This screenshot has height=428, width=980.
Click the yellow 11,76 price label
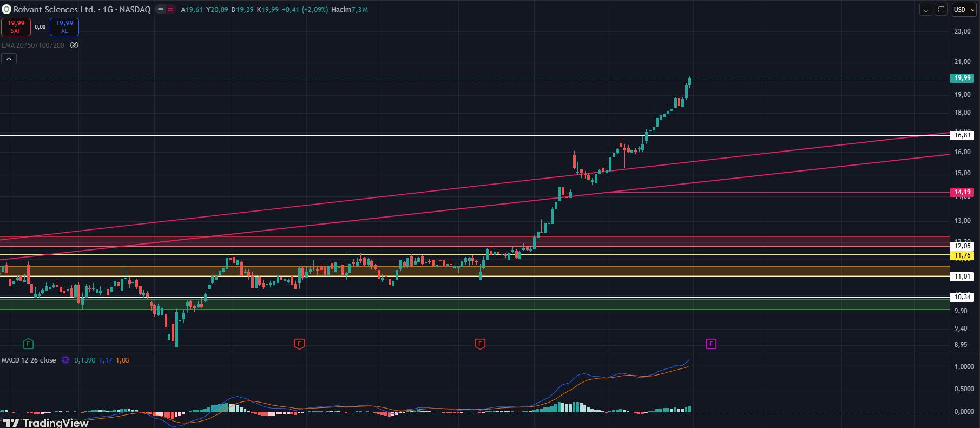coord(962,255)
